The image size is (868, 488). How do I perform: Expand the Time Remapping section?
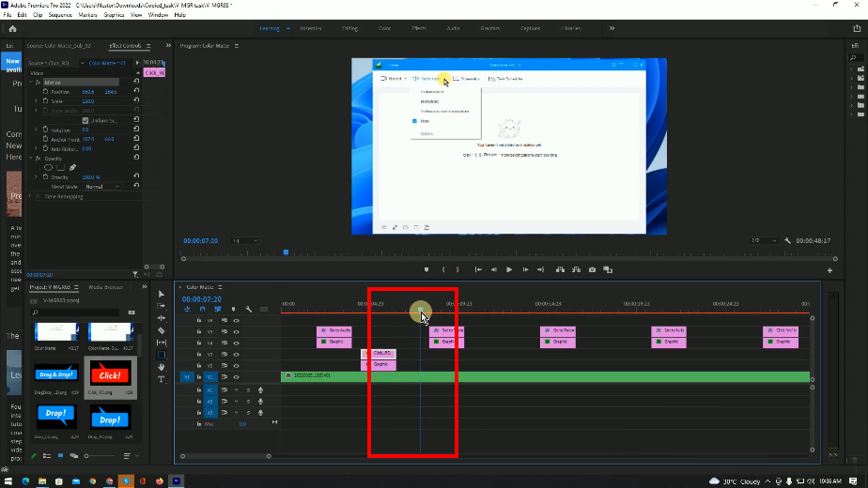pos(31,195)
